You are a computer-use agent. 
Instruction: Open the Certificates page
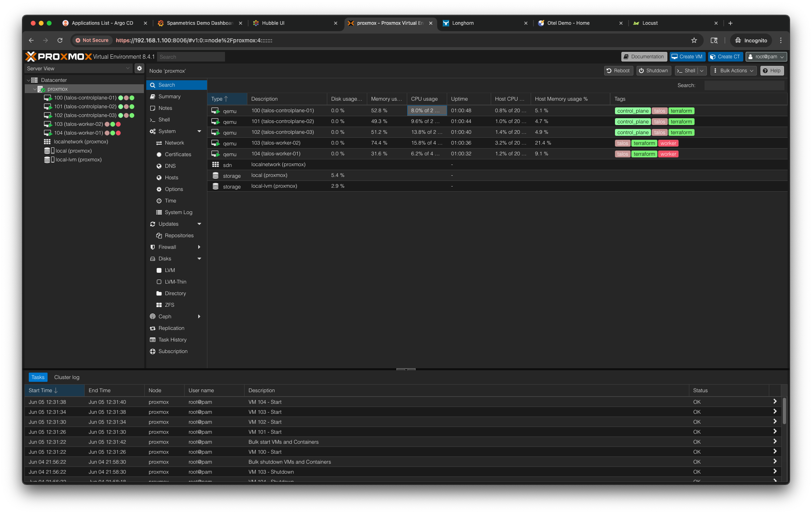(x=177, y=155)
